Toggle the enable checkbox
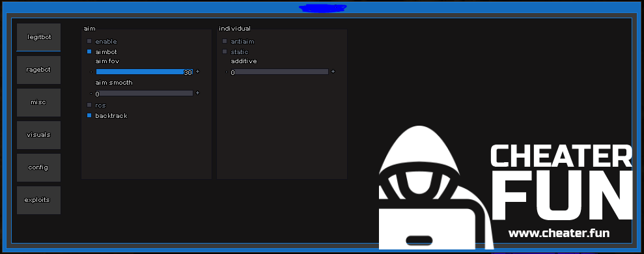 pos(89,41)
